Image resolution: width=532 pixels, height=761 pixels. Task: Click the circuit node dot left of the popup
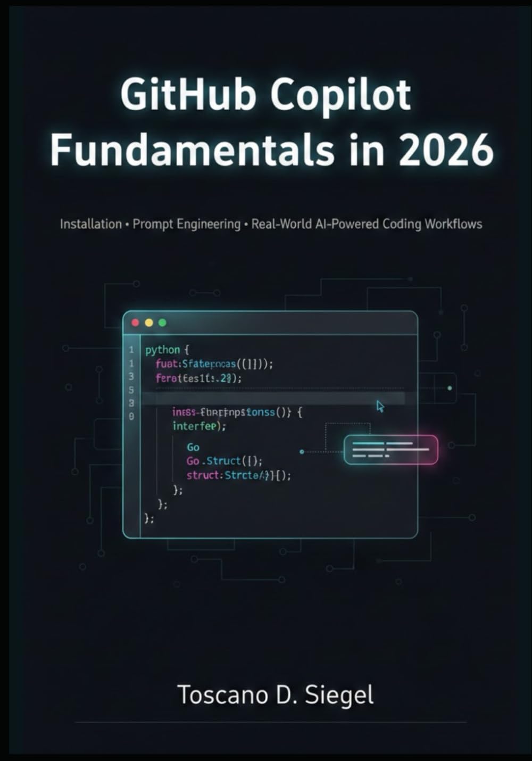pyautogui.click(x=301, y=452)
